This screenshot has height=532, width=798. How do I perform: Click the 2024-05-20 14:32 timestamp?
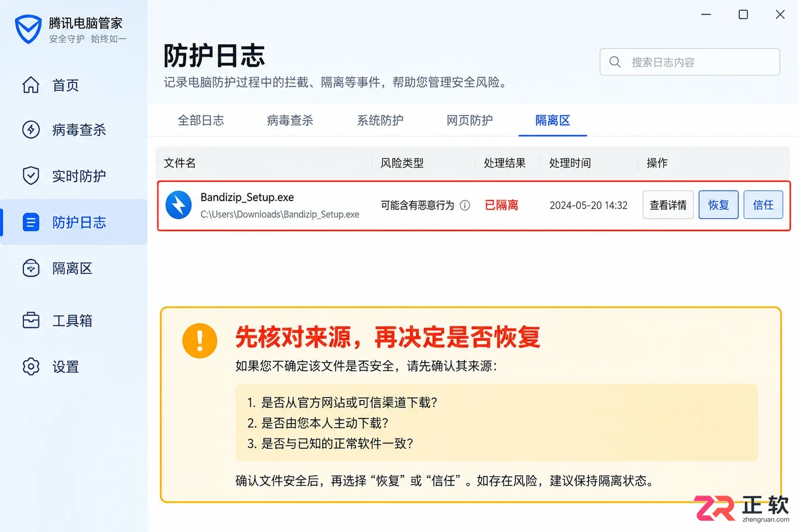tap(589, 206)
